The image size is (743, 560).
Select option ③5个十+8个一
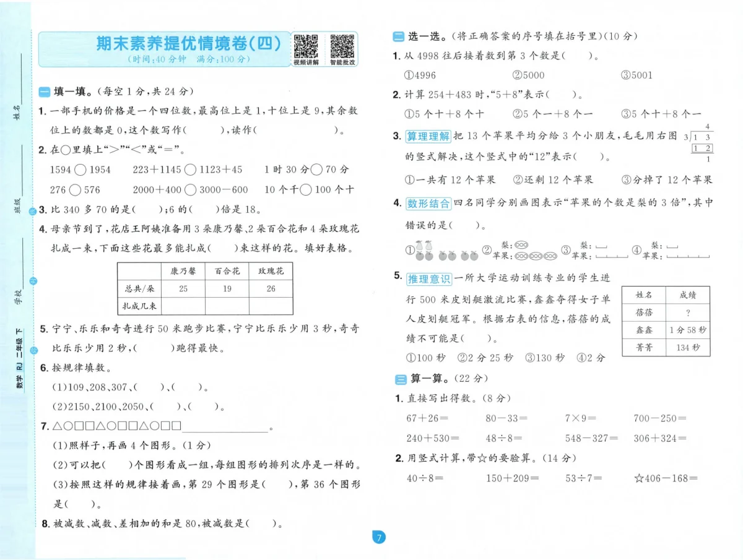click(x=661, y=114)
